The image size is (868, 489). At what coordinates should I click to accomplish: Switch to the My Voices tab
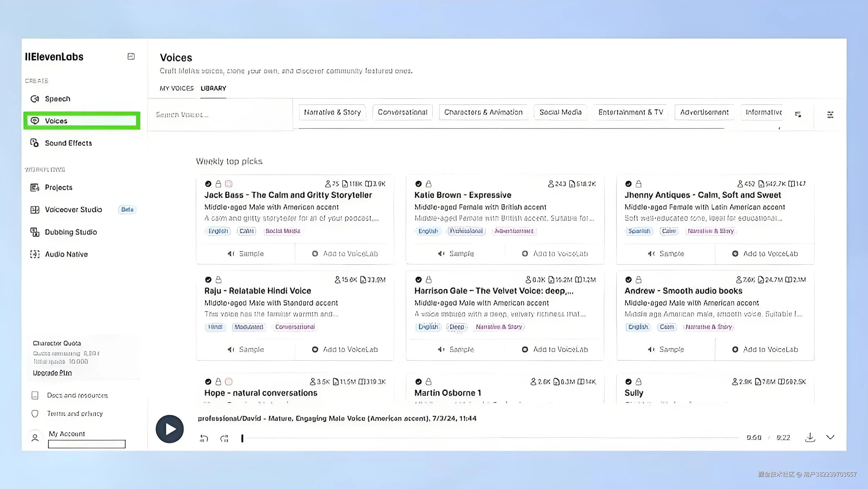(x=177, y=88)
